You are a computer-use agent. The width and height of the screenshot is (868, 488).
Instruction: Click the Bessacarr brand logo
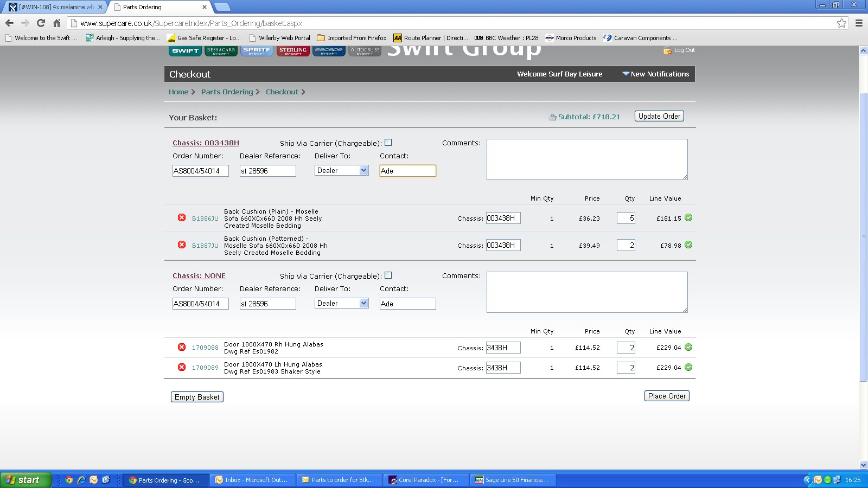pyautogui.click(x=221, y=51)
